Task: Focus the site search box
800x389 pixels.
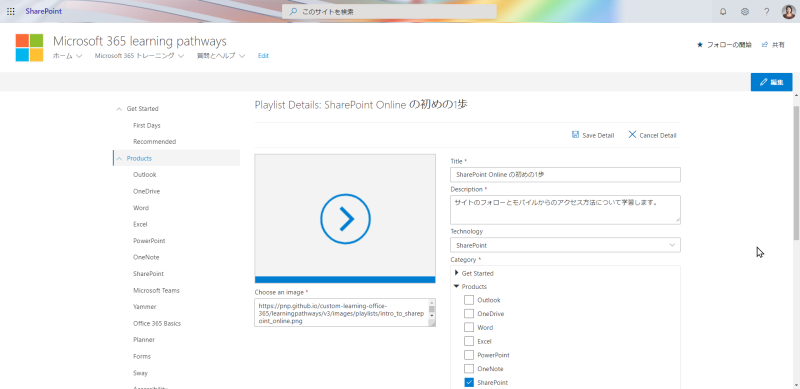Action: pos(389,11)
